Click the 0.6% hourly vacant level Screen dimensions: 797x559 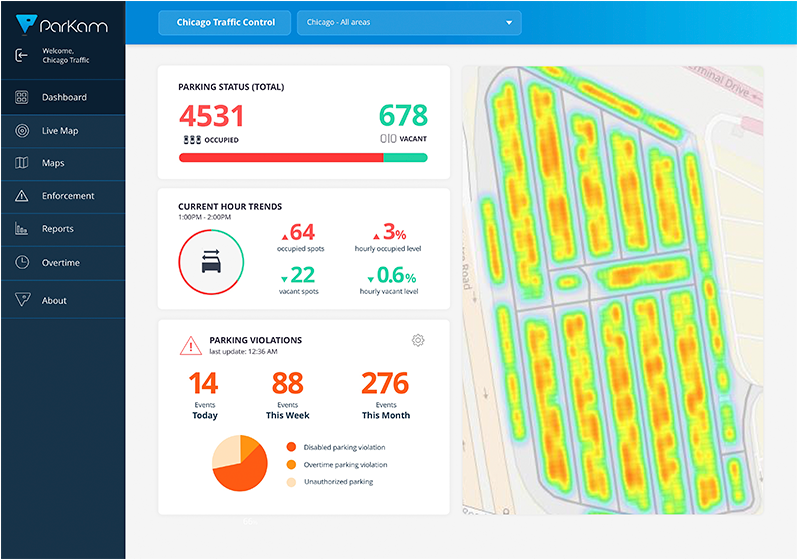(392, 275)
